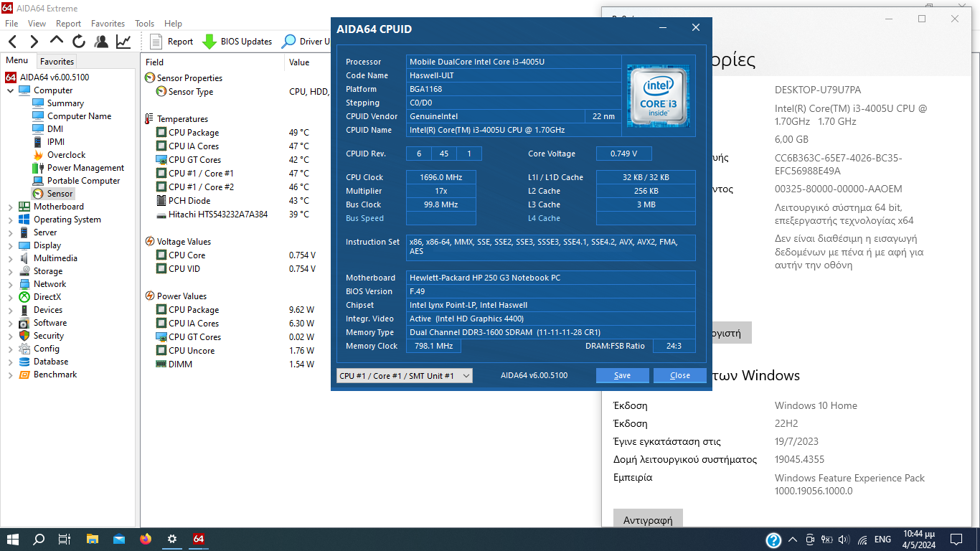Go back with the left arrow toolbar icon

pyautogui.click(x=12, y=42)
